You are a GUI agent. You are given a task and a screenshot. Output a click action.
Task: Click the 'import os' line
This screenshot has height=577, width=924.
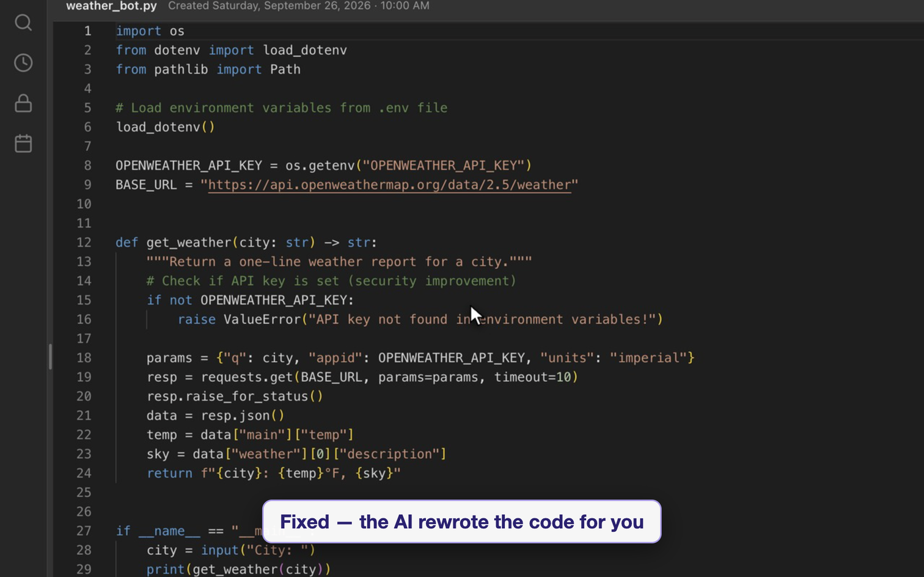[x=150, y=31]
